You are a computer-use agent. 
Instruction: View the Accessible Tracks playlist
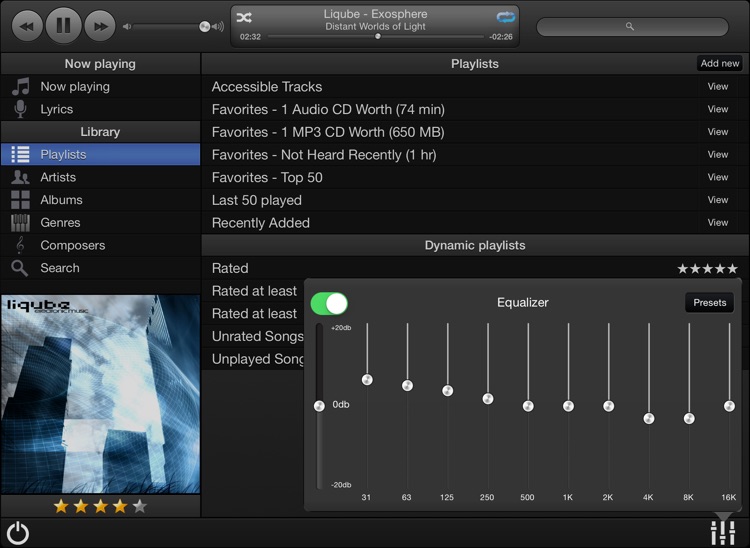[717, 87]
